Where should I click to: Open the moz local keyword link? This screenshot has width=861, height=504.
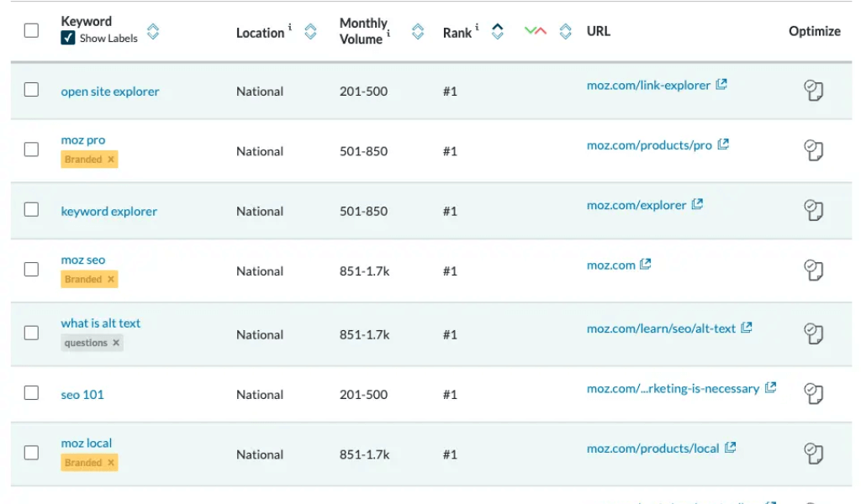click(87, 443)
